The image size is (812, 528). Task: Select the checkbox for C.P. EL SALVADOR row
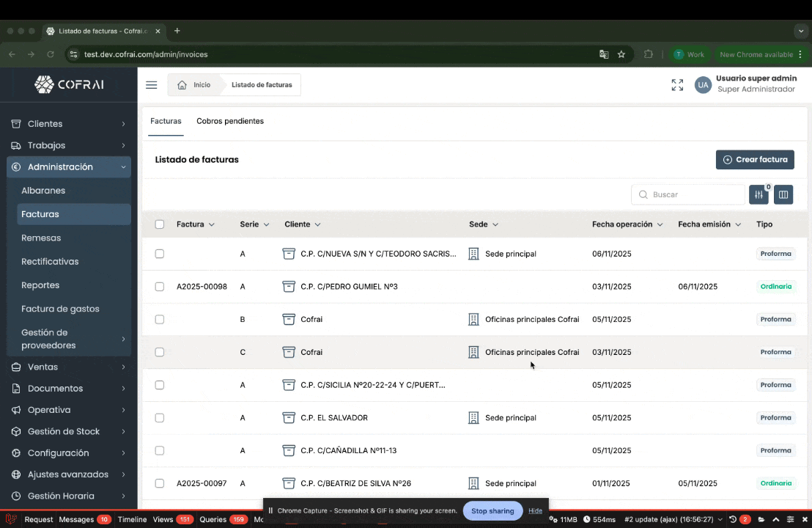pos(160,418)
